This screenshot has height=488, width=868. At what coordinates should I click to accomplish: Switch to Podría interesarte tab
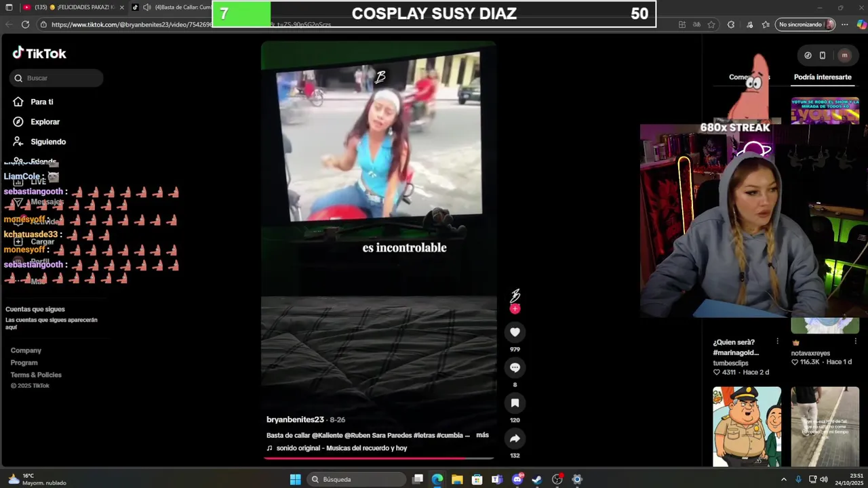(x=823, y=77)
